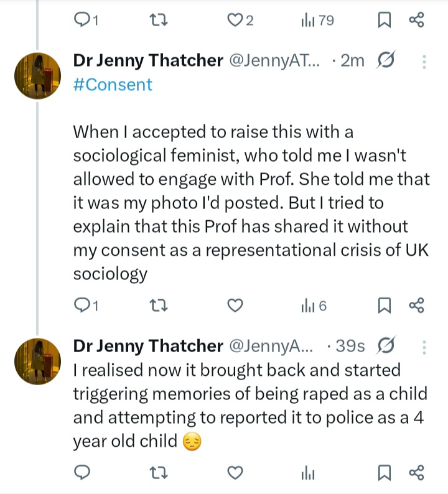Viewport: 448px width, 494px height.
Task: Open more options on 2m tweet
Action: coord(424,61)
